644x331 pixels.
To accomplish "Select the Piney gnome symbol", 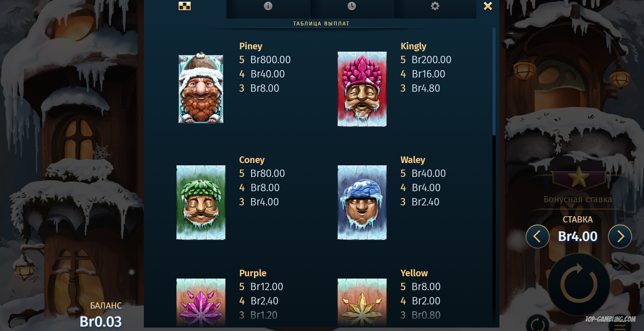I will click(x=201, y=88).
